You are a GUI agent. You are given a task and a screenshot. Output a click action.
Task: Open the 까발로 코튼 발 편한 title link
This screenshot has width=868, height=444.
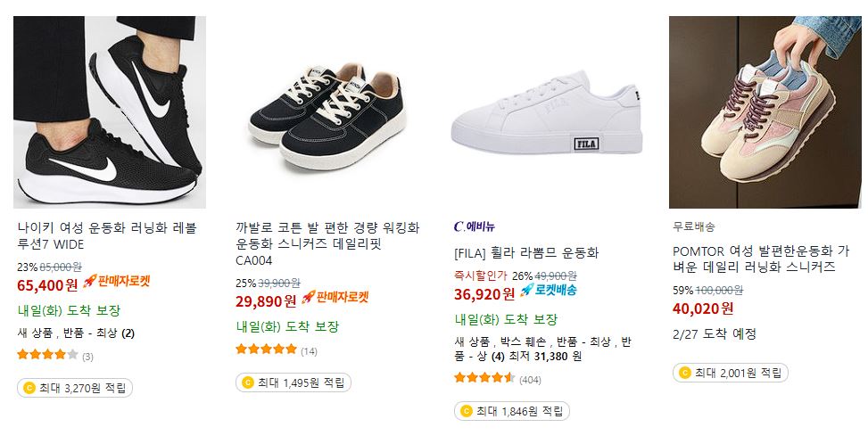tap(327, 243)
